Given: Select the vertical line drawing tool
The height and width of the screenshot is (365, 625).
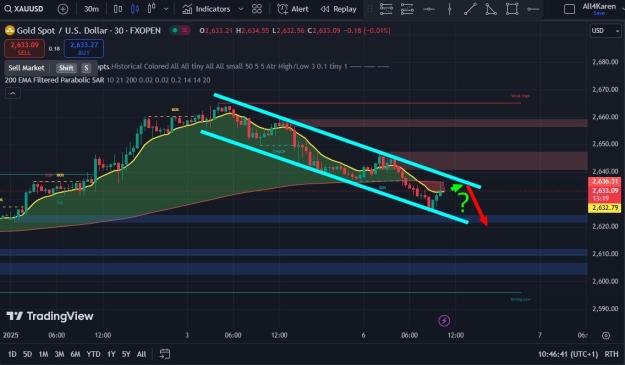Looking at the screenshot, I should coord(450,9).
